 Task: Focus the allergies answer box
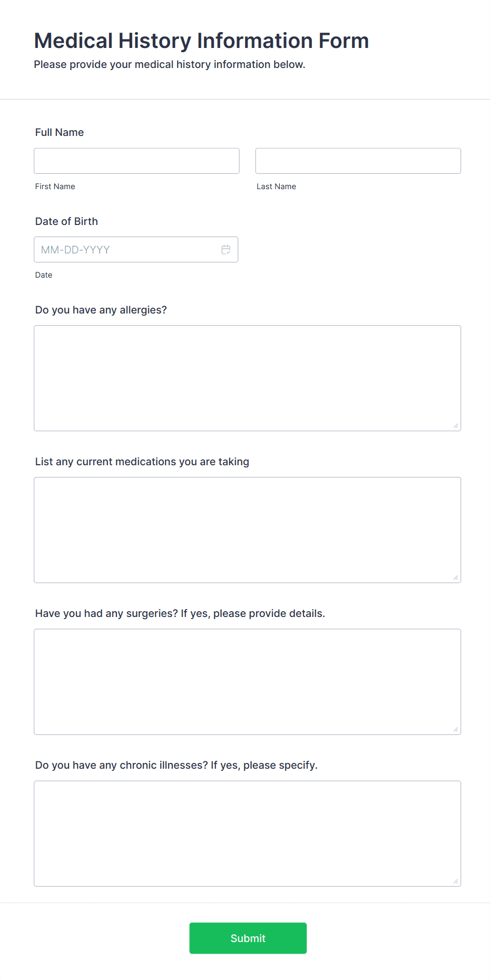(x=247, y=377)
